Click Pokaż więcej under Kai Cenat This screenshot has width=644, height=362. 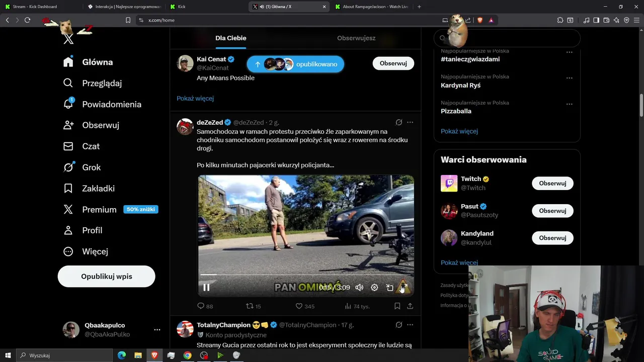[x=195, y=99]
